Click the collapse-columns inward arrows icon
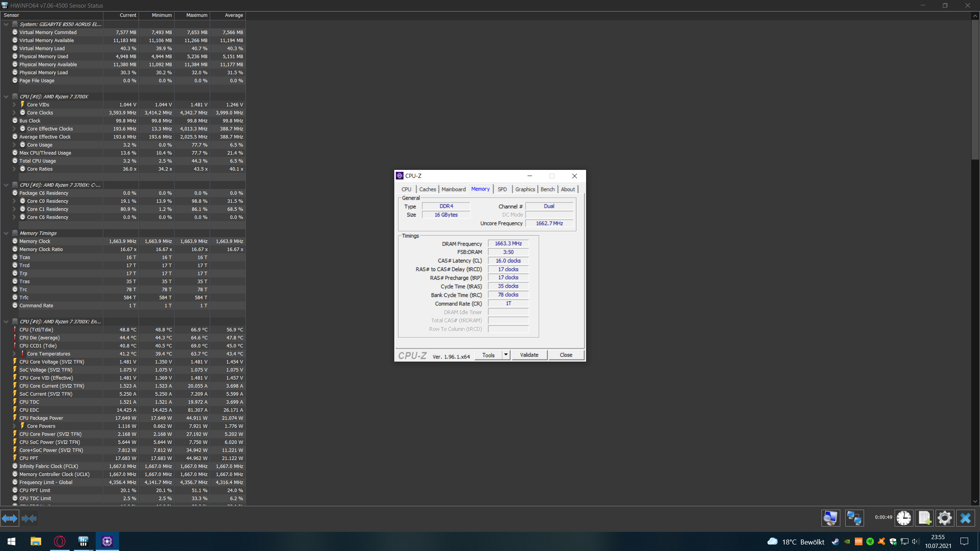The image size is (980, 551). [x=29, y=518]
